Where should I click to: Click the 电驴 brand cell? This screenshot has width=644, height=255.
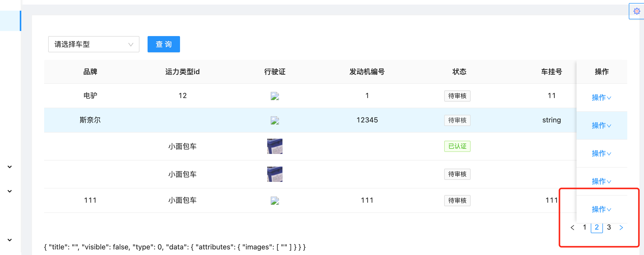90,96
